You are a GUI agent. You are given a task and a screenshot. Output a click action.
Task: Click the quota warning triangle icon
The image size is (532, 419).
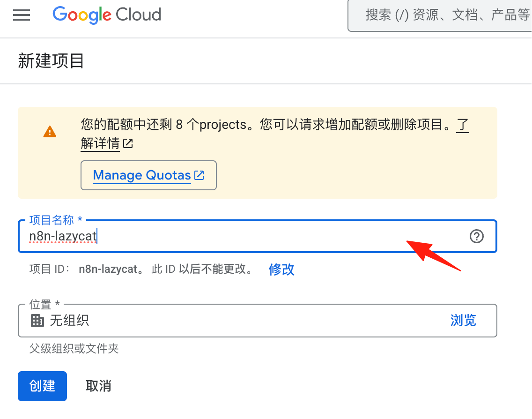coord(50,131)
